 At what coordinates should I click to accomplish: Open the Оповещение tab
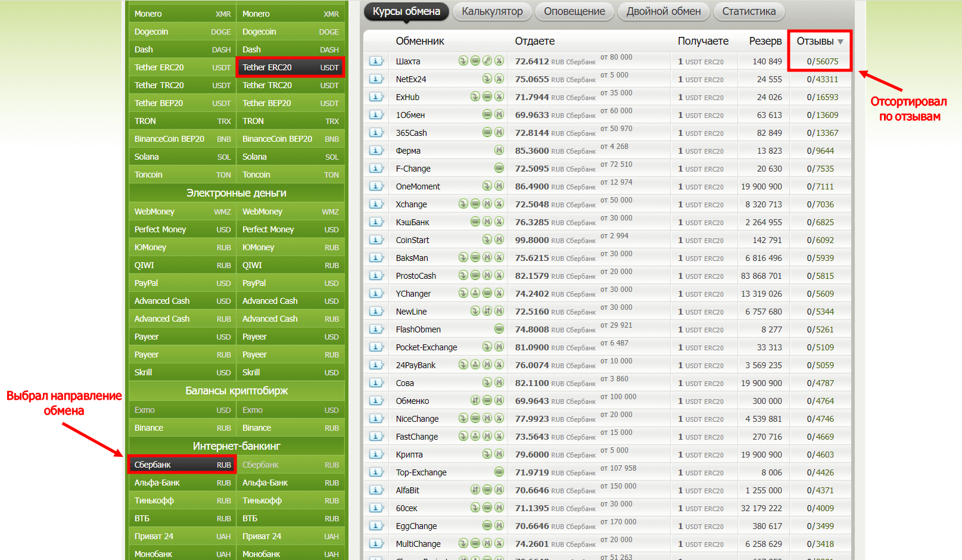pos(574,11)
